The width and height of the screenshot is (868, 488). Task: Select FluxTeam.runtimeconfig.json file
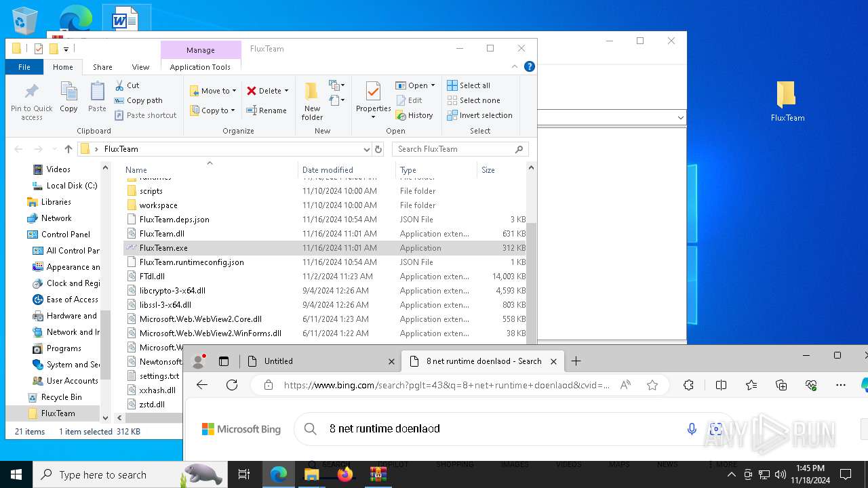coord(191,262)
